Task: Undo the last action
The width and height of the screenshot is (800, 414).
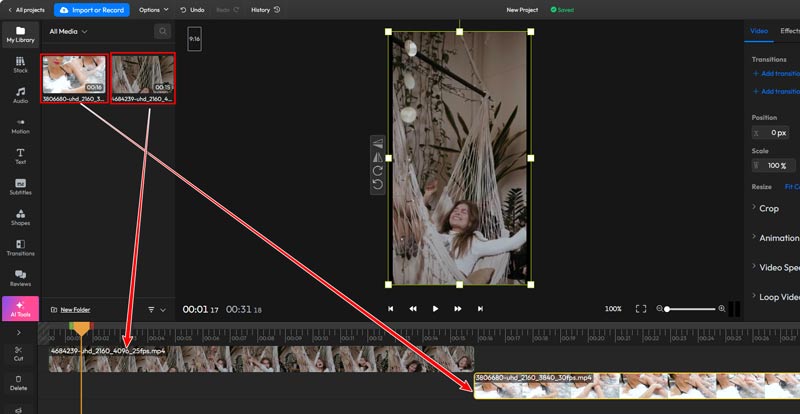Action: [x=192, y=10]
